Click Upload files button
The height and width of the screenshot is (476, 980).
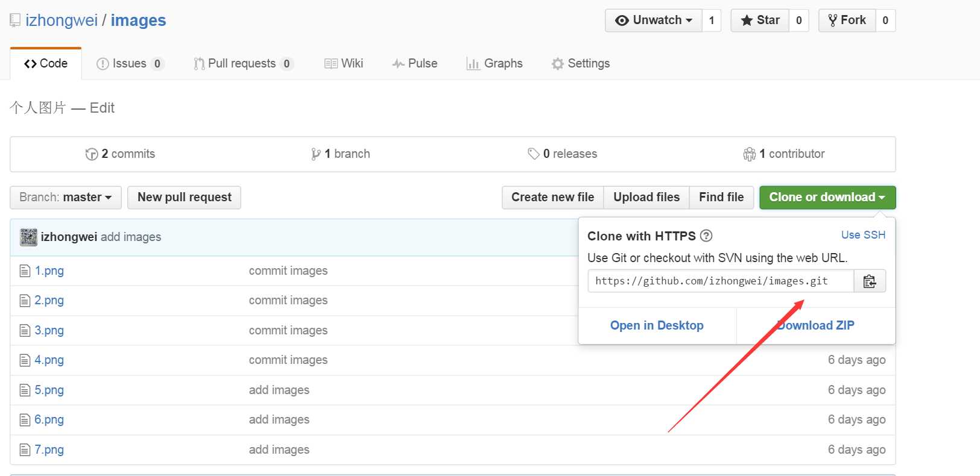coord(646,198)
